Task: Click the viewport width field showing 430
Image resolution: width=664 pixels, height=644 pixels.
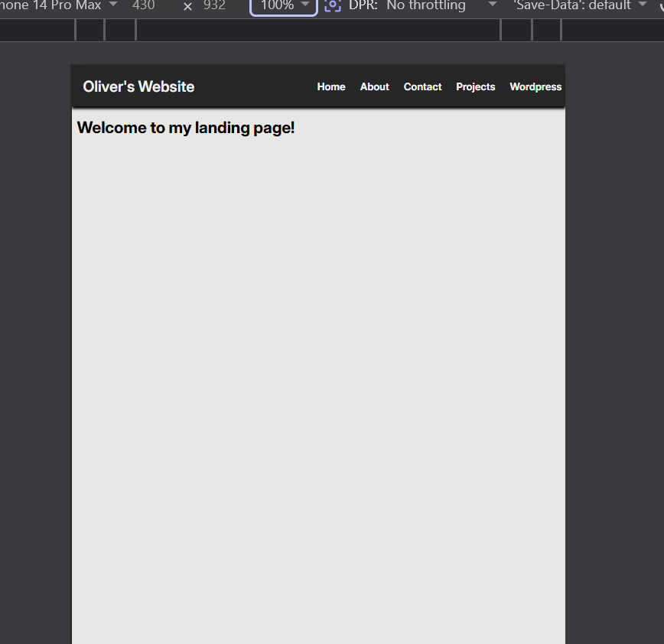Action: pyautogui.click(x=144, y=5)
